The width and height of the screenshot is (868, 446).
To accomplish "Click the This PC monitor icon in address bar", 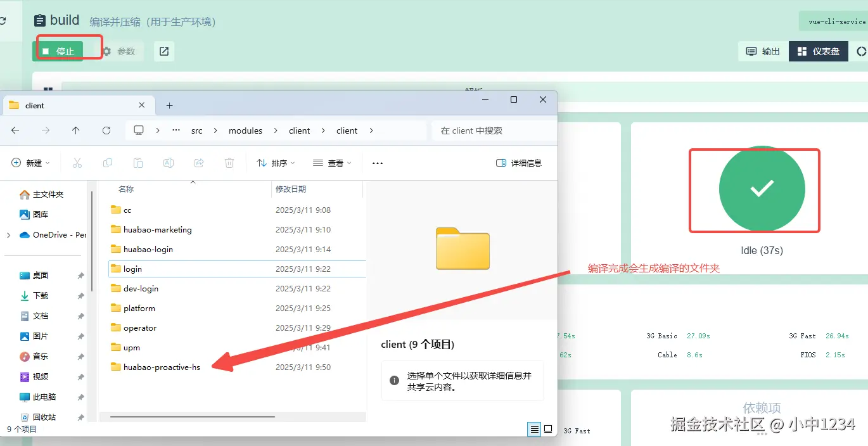I will click(139, 131).
